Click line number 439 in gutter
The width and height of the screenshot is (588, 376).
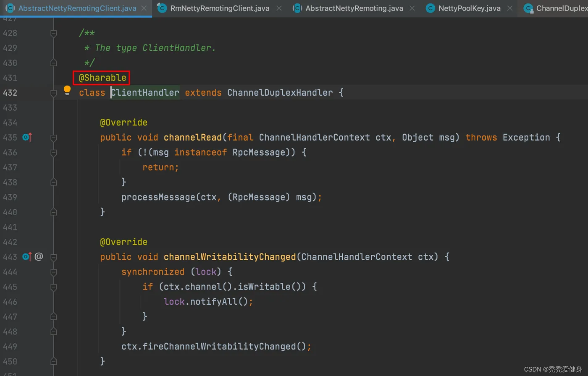(9, 197)
